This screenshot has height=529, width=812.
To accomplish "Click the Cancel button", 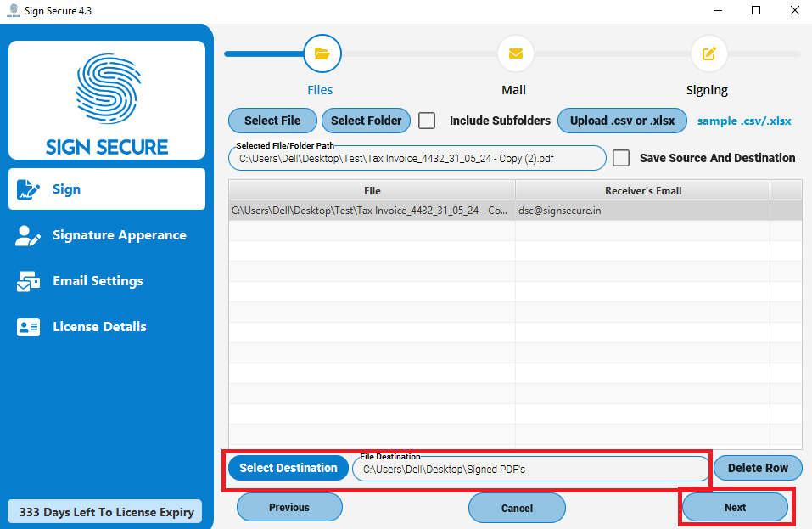I will 517,508.
